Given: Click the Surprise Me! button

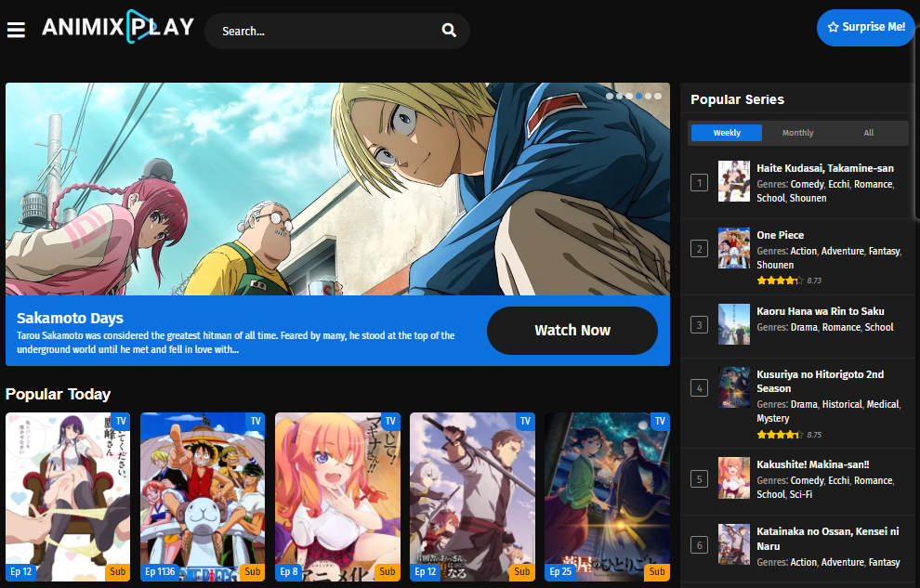Looking at the screenshot, I should pos(865,27).
